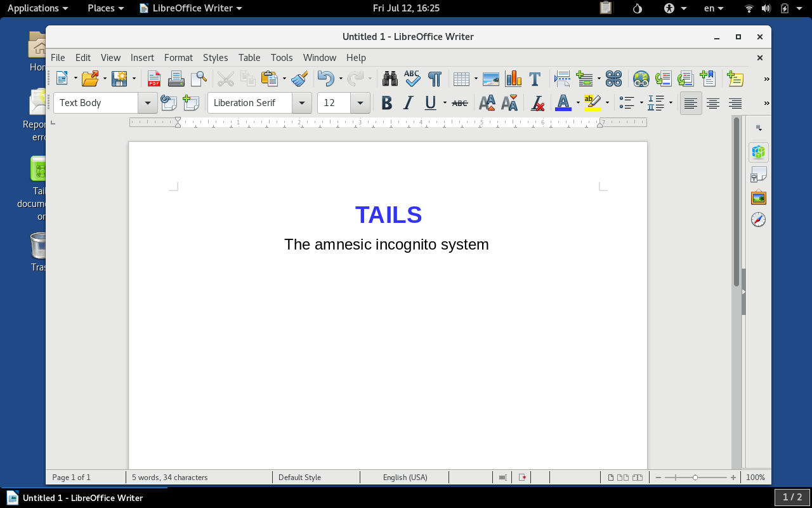812x508 pixels.
Task: Click the Insert Table grid icon
Action: point(461,79)
